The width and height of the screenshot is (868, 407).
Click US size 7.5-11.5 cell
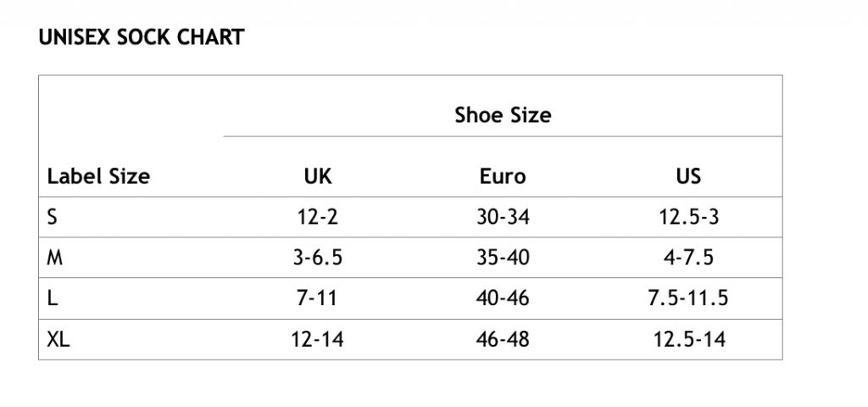pyautogui.click(x=688, y=298)
